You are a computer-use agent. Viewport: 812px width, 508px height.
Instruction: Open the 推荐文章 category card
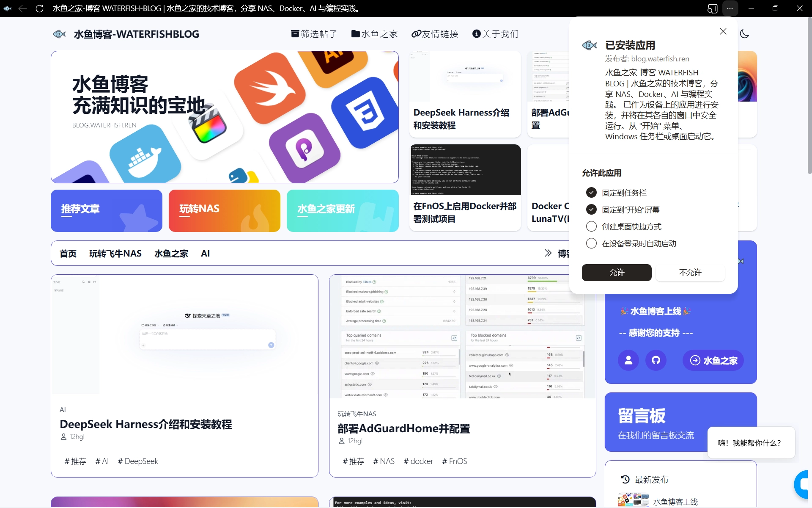pyautogui.click(x=107, y=211)
